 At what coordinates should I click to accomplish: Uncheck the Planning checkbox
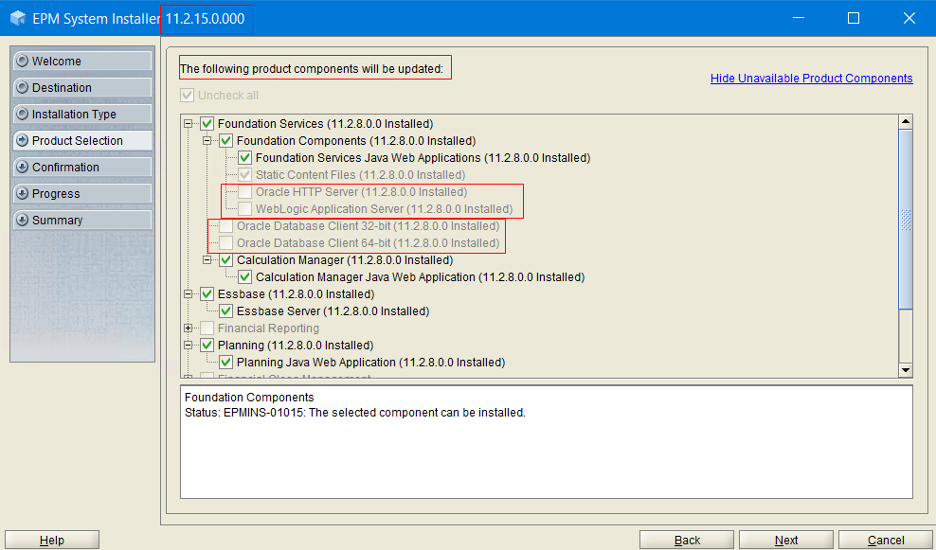pyautogui.click(x=207, y=345)
